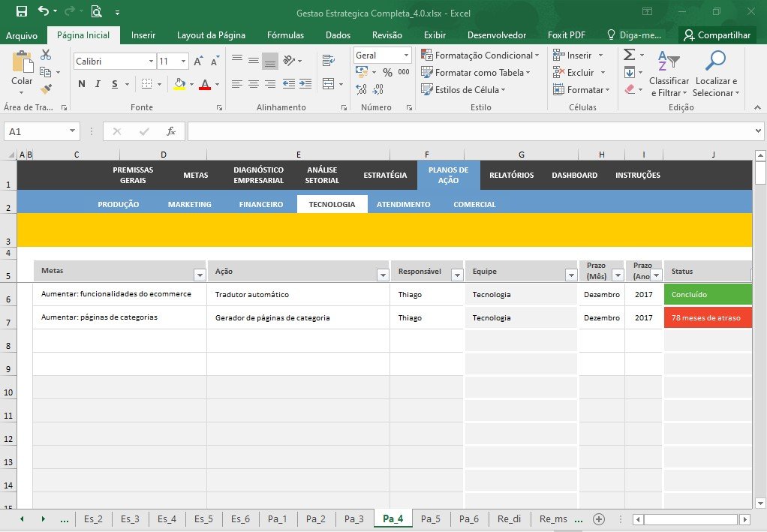Open the Calibri font name dropdown
Image resolution: width=767 pixels, height=532 pixels.
tap(151, 61)
